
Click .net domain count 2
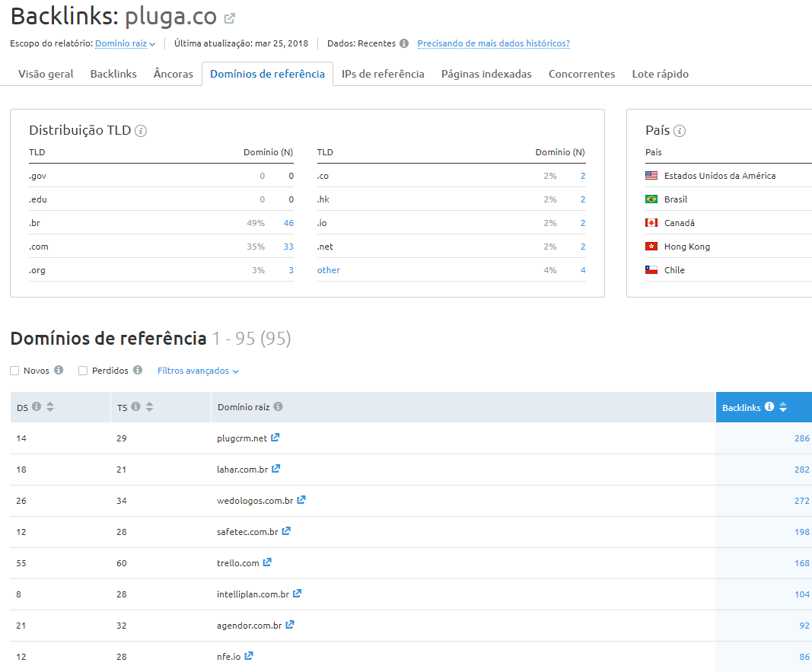click(583, 247)
